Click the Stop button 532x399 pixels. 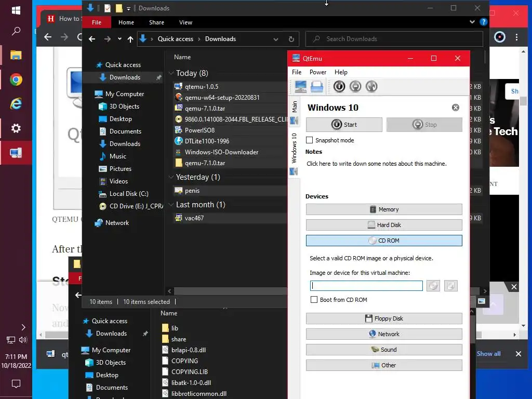click(424, 125)
